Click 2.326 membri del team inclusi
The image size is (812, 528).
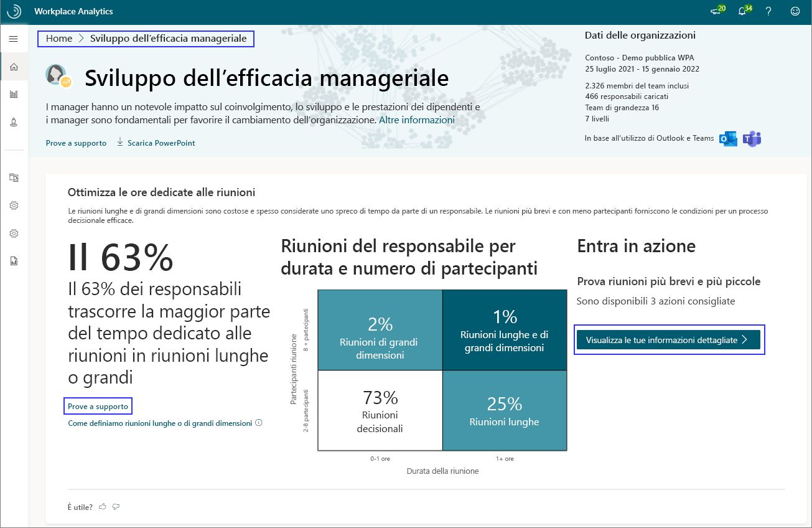coord(637,86)
